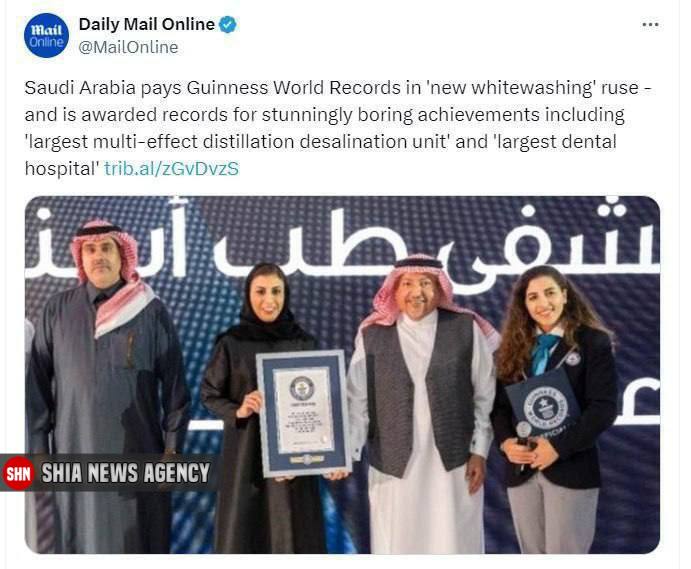Open the attached tweet photo

342,375
